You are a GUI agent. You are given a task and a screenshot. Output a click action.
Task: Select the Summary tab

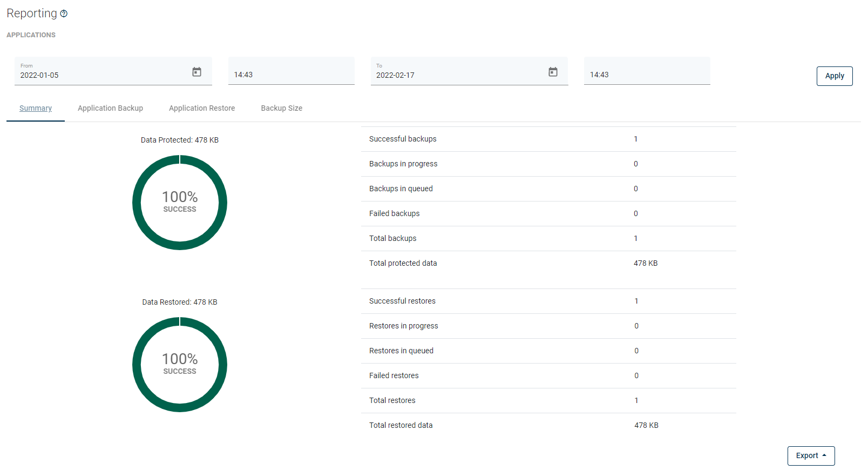(x=36, y=108)
